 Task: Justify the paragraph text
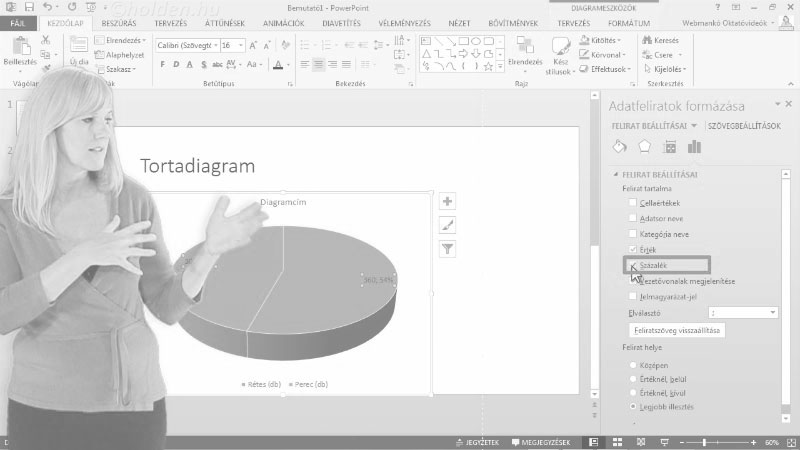click(x=346, y=64)
